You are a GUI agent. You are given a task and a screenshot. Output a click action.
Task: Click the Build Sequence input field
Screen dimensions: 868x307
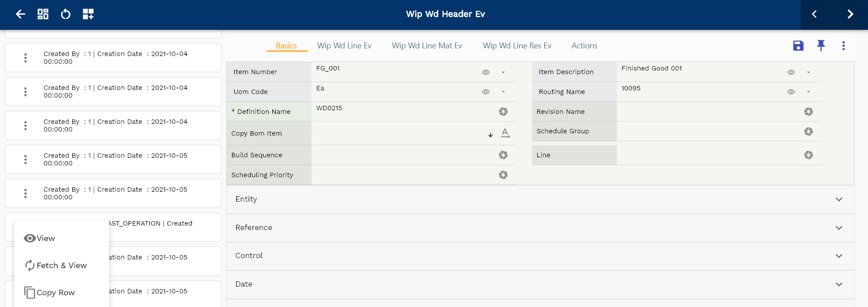403,155
